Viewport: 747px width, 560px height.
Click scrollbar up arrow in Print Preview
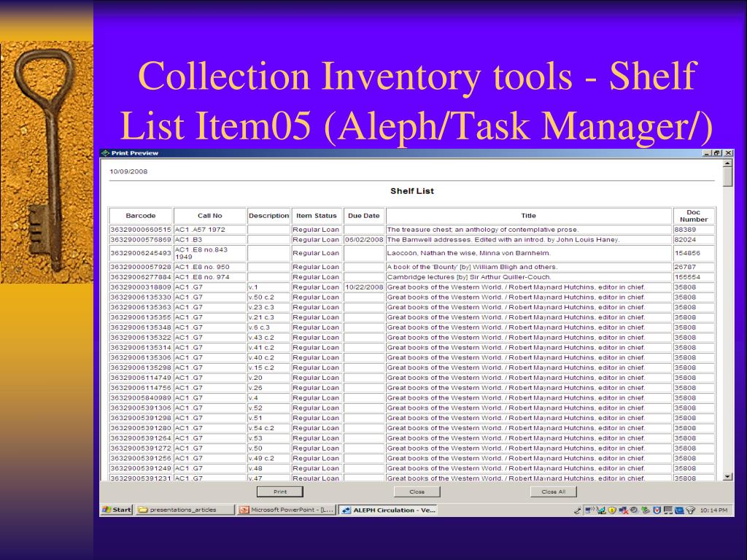[727, 163]
